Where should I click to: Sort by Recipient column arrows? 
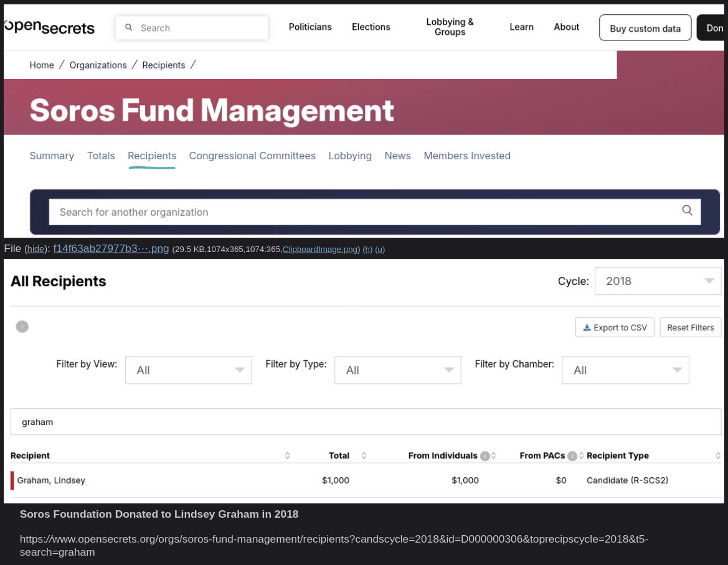(287, 455)
